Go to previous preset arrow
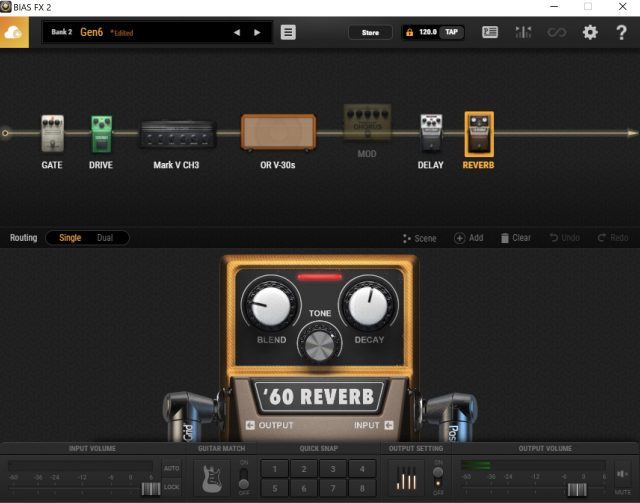The height and width of the screenshot is (503, 640). (x=237, y=33)
